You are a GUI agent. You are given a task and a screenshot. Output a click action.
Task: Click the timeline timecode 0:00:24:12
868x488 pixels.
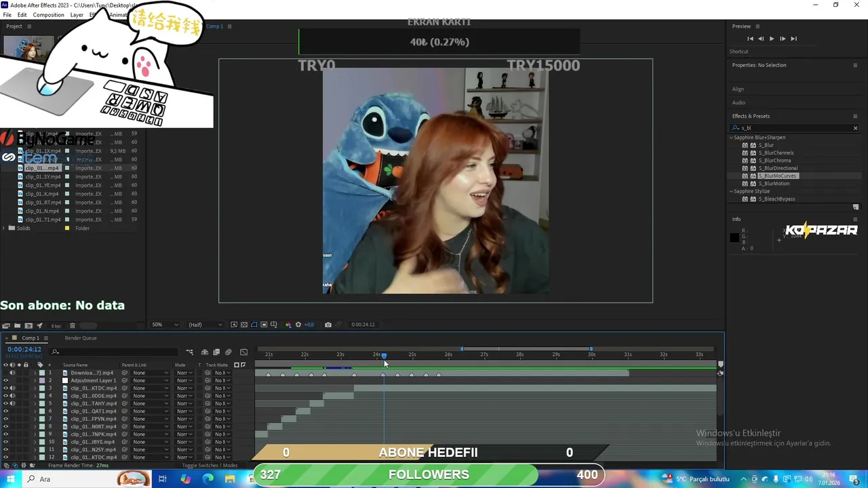pyautogui.click(x=24, y=350)
